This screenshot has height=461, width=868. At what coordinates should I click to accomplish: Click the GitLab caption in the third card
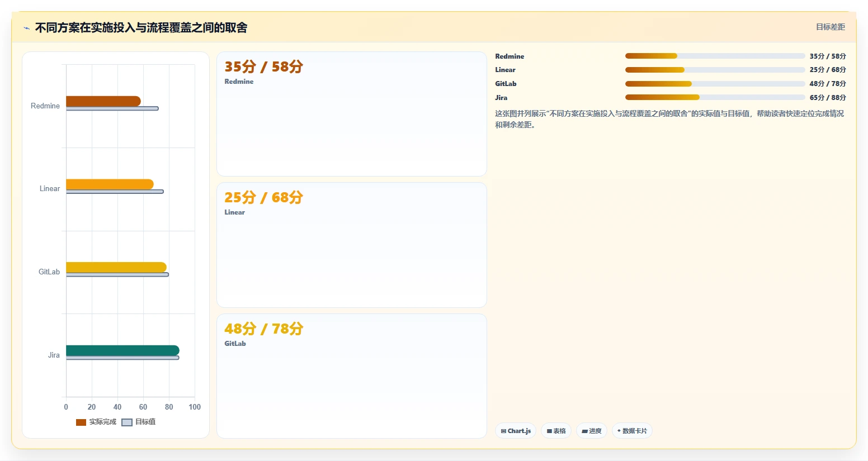(235, 344)
